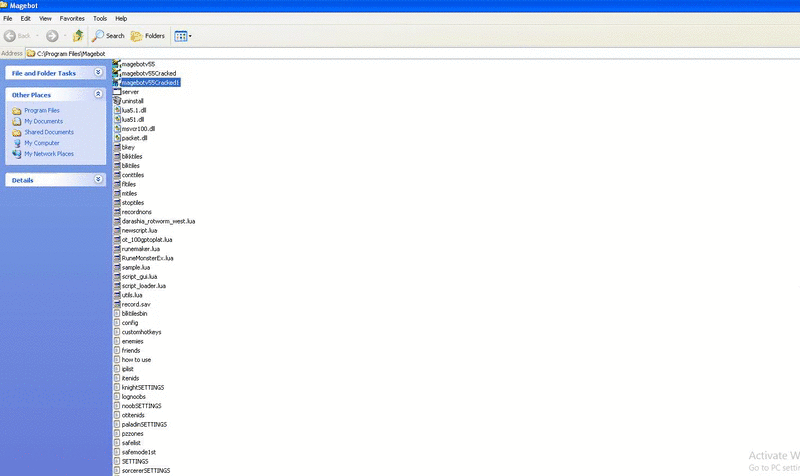This screenshot has height=476, width=800.
Task: Select the server application icon
Action: pyautogui.click(x=117, y=92)
